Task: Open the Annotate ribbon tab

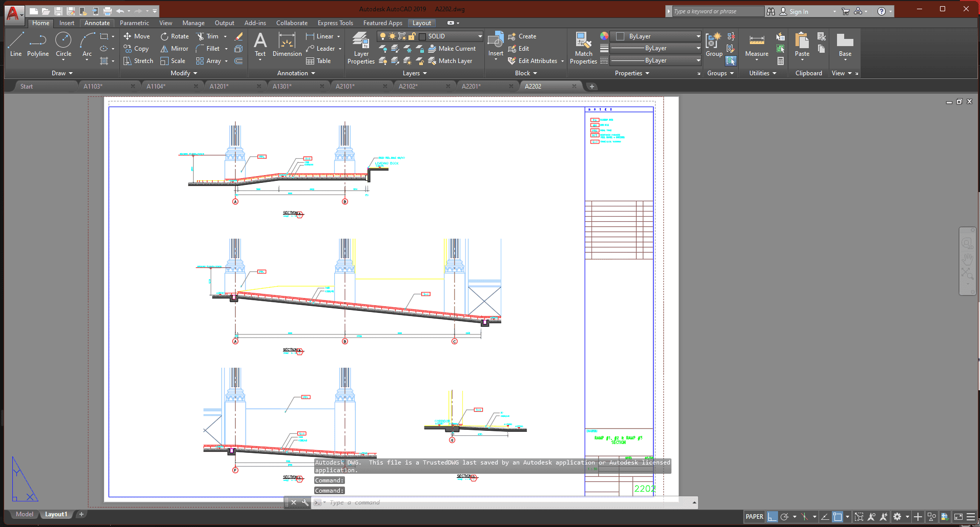Action: pos(97,23)
